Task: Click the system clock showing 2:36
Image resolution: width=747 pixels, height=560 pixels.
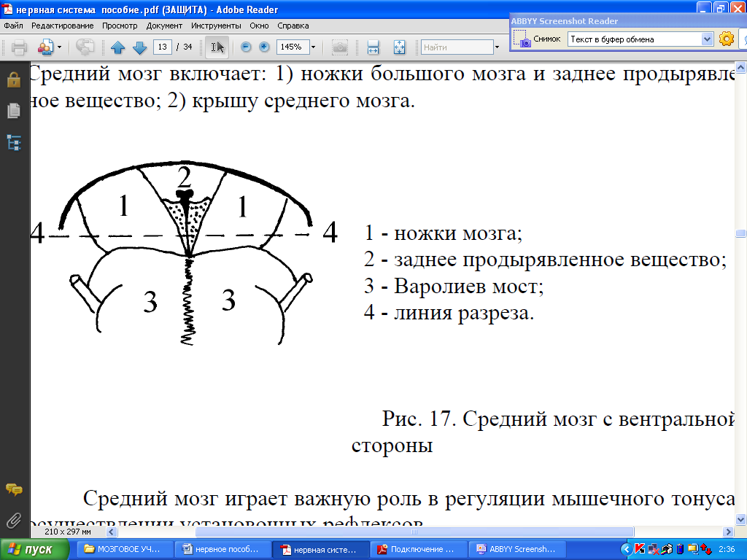Action: coord(727,550)
